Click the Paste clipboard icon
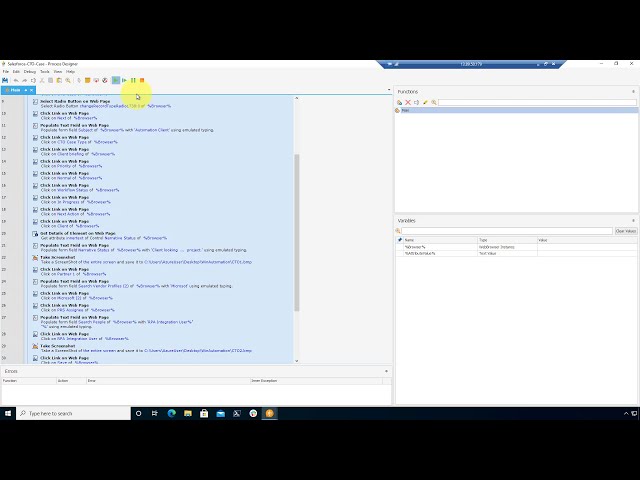Image resolution: width=640 pixels, height=480 pixels. coord(59,80)
